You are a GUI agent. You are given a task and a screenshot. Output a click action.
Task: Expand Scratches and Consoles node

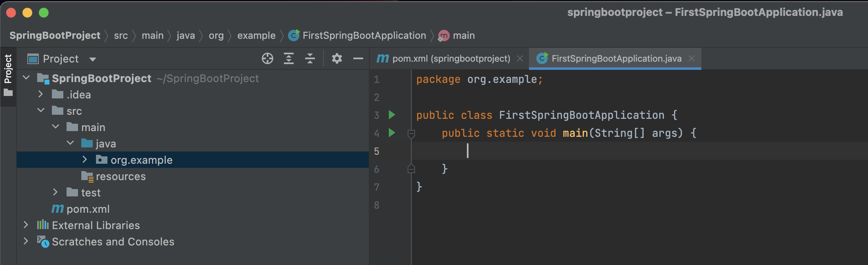click(26, 241)
